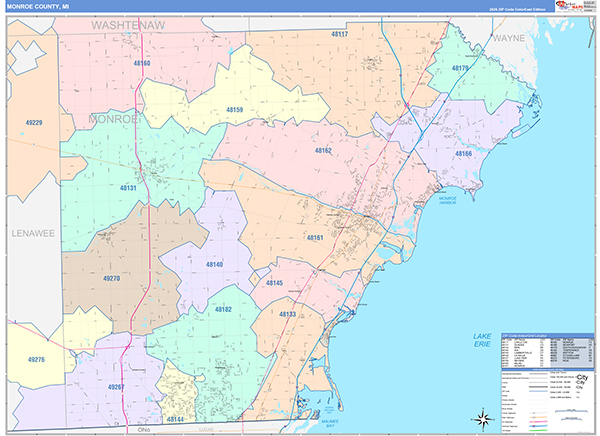Select ZIP code 49270
600x436 pixels.
click(x=111, y=278)
